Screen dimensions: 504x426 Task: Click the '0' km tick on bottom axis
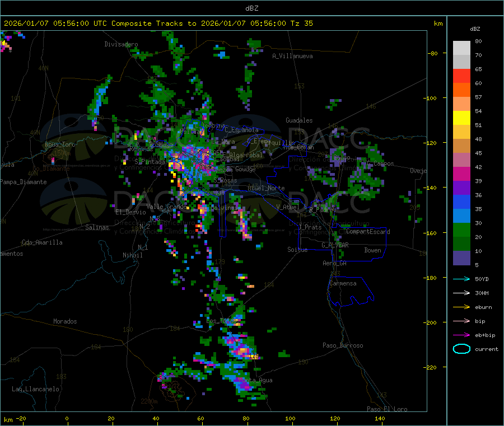(x=67, y=418)
